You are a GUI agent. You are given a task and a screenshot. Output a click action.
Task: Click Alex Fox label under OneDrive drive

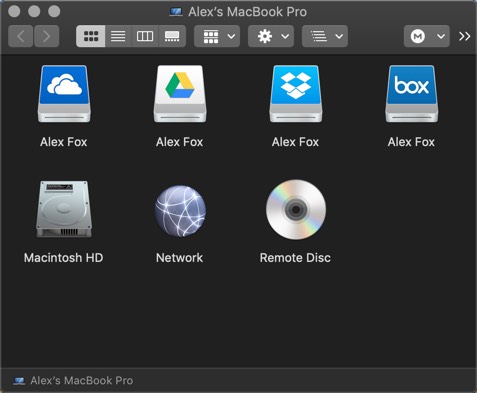pos(64,142)
